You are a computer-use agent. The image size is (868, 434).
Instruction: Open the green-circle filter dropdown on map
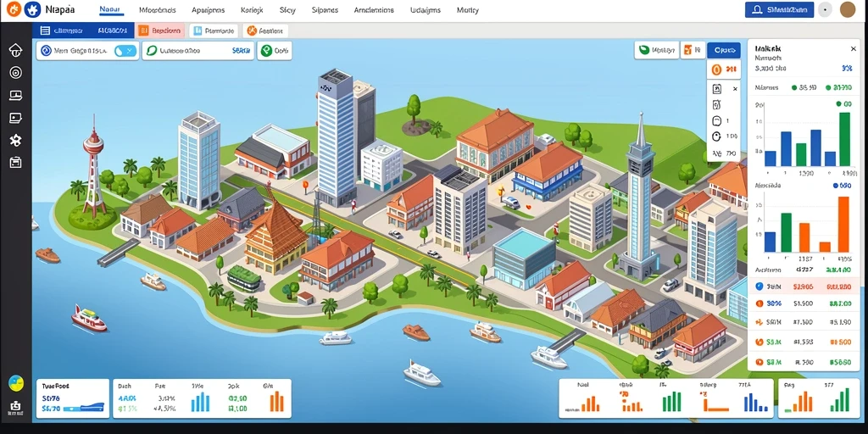coord(198,51)
